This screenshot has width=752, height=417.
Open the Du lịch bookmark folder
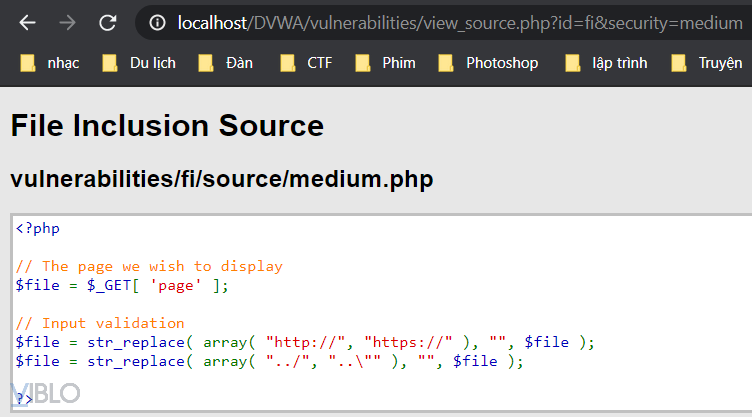coord(139,63)
